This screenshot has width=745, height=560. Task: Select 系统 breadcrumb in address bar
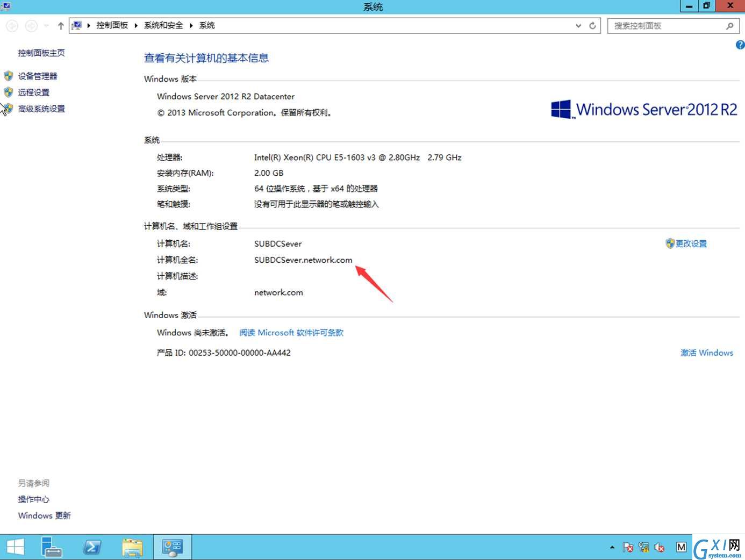(x=207, y=25)
